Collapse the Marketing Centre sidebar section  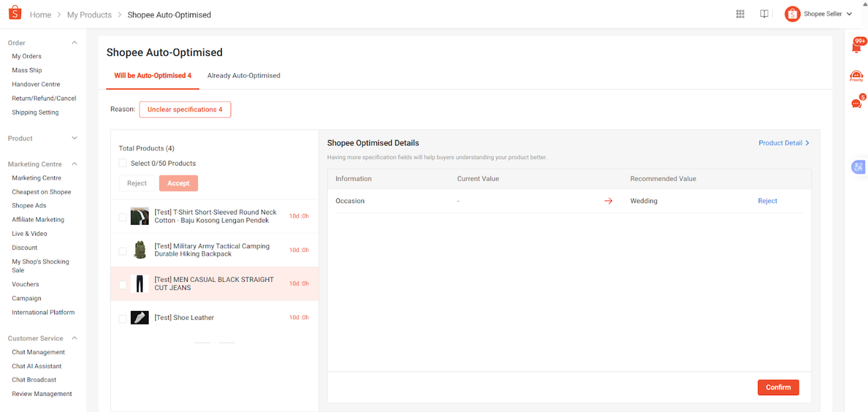[74, 164]
